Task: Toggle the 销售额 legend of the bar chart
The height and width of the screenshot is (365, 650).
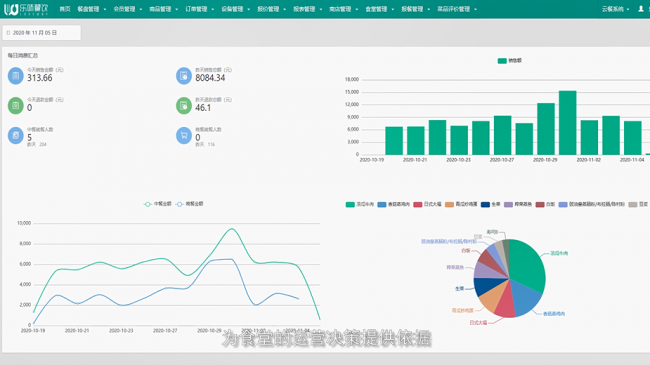Action: pyautogui.click(x=509, y=61)
